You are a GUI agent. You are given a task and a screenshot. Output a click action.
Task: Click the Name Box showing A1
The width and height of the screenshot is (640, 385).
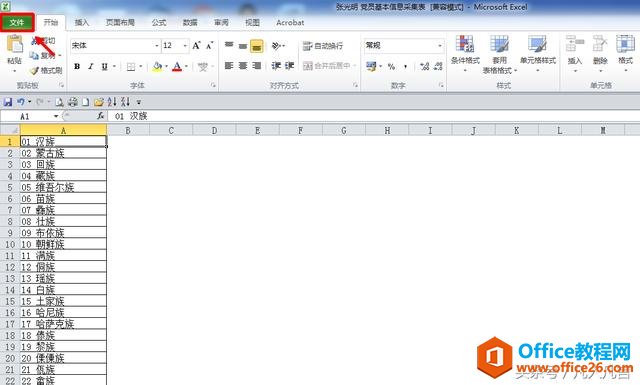click(x=26, y=116)
